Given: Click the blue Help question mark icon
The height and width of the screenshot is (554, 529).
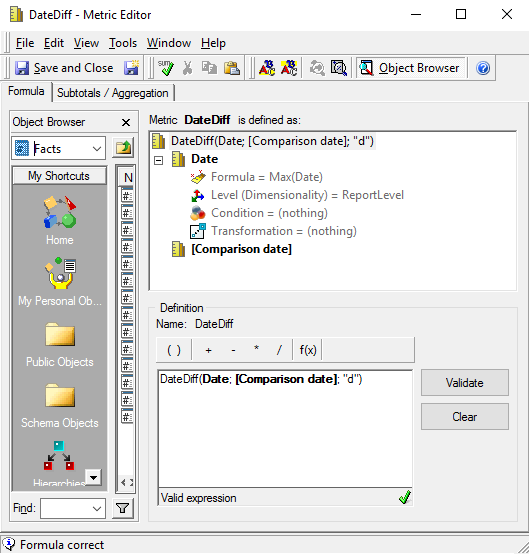Looking at the screenshot, I should coord(483,68).
